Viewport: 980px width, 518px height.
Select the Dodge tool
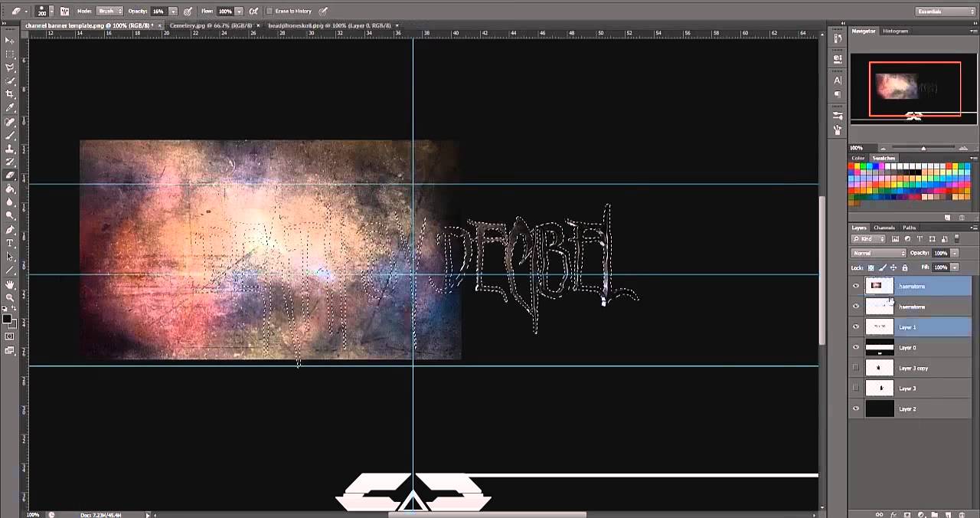(10, 215)
